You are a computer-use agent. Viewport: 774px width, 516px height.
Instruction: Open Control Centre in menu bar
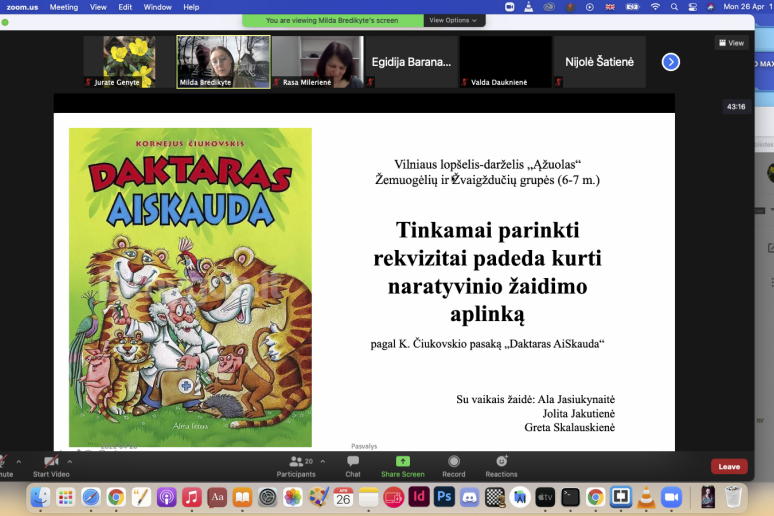[693, 7]
